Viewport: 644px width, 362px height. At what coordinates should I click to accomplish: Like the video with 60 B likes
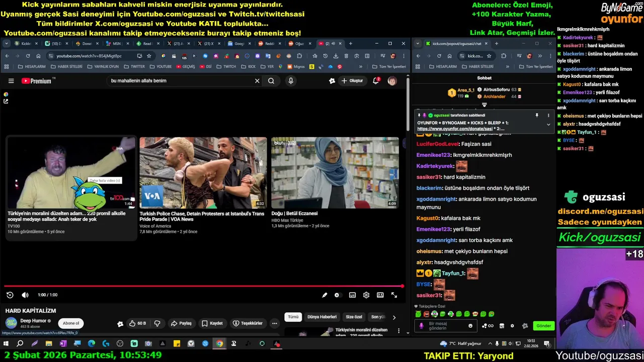click(x=137, y=323)
